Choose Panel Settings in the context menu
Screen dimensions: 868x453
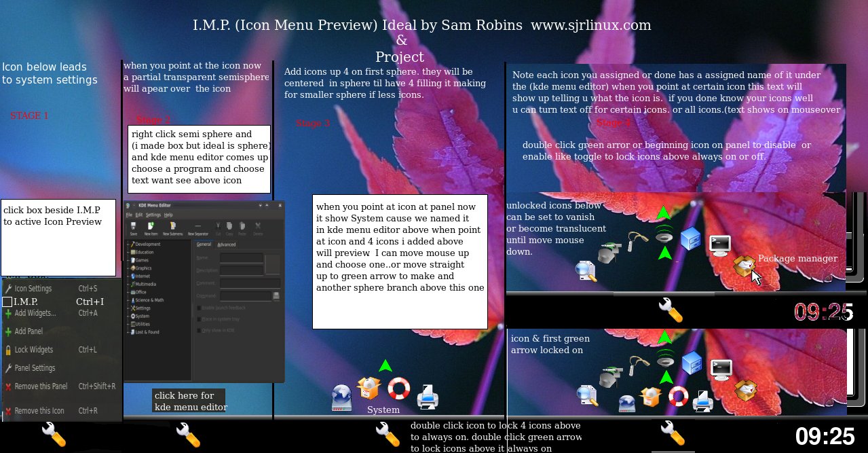pyautogui.click(x=61, y=368)
